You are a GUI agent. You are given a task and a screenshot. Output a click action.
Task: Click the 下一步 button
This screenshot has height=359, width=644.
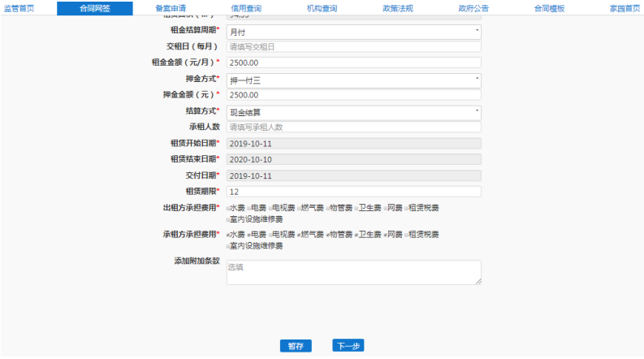coord(348,346)
